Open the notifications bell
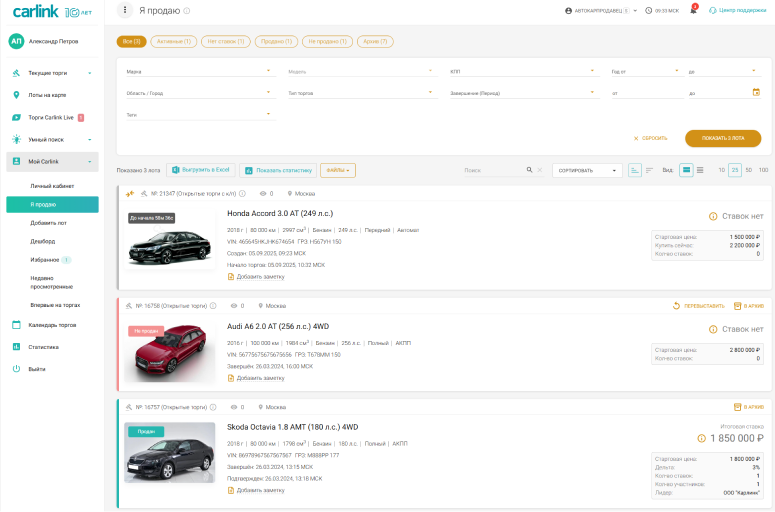Viewport: 775px width, 512px height. [693, 10]
